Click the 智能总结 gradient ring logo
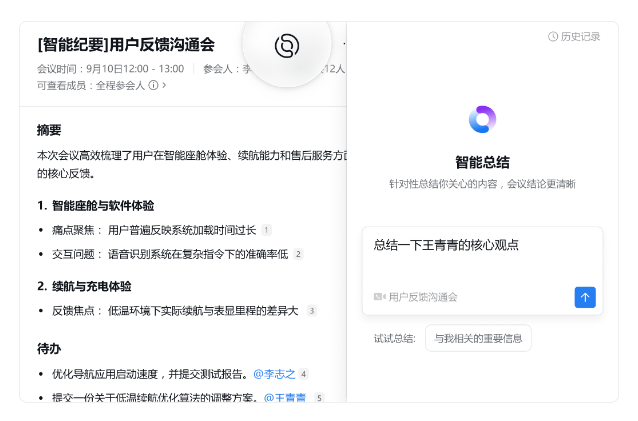The width and height of the screenshot is (638, 421). point(482,120)
